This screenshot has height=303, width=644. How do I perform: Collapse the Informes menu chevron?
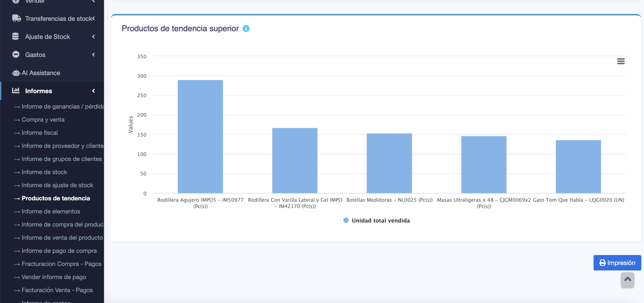[94, 91]
